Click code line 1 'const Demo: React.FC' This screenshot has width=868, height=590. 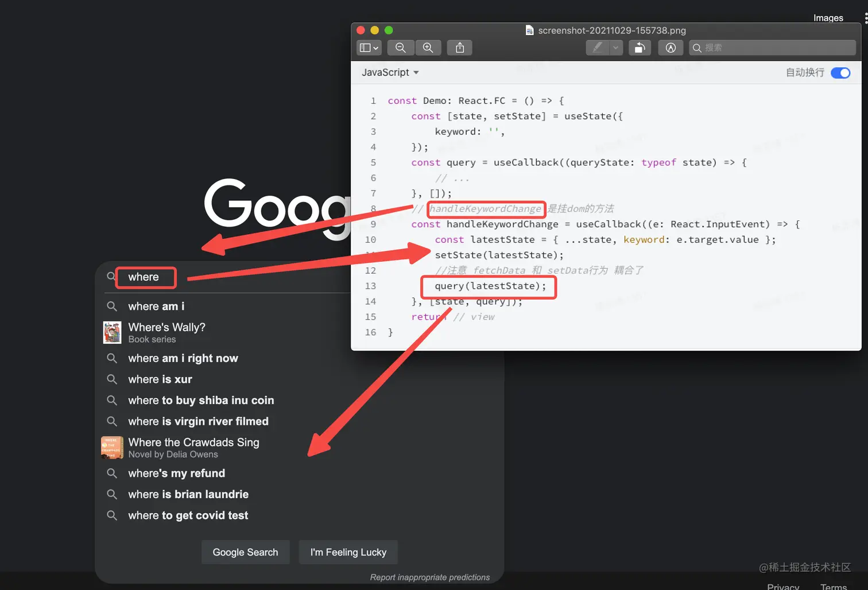click(x=476, y=101)
